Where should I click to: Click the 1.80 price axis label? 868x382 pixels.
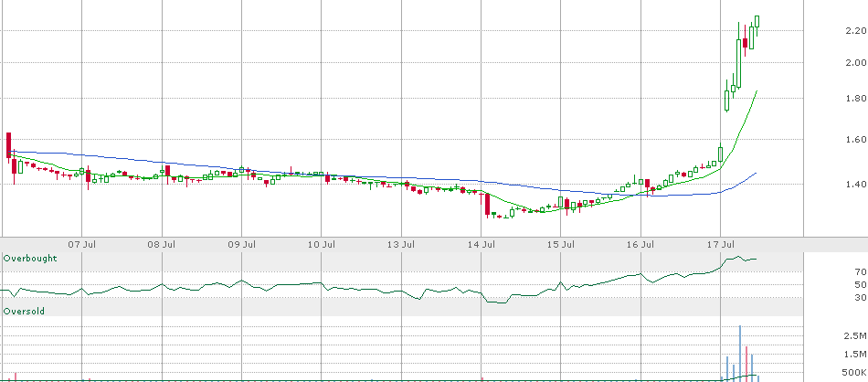(856, 99)
